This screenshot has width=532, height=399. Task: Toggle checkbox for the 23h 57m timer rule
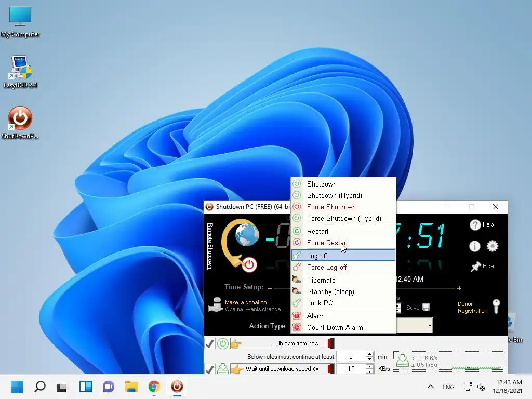point(210,344)
